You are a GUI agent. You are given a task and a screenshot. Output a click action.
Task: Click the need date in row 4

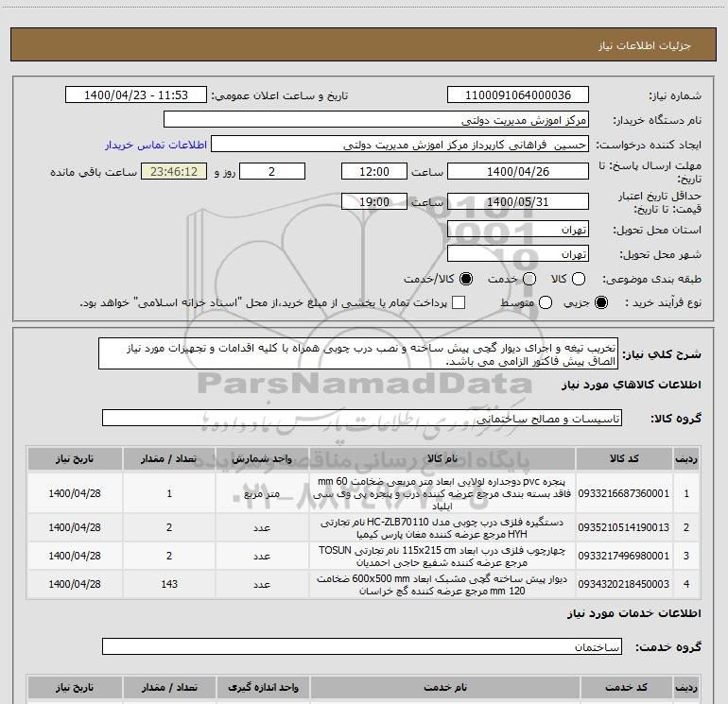(x=75, y=584)
